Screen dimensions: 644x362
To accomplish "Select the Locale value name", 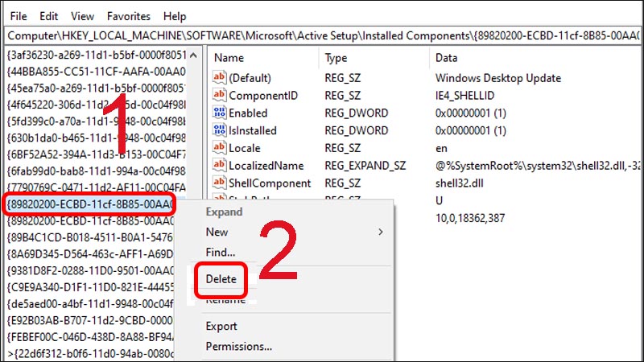I will [245, 148].
